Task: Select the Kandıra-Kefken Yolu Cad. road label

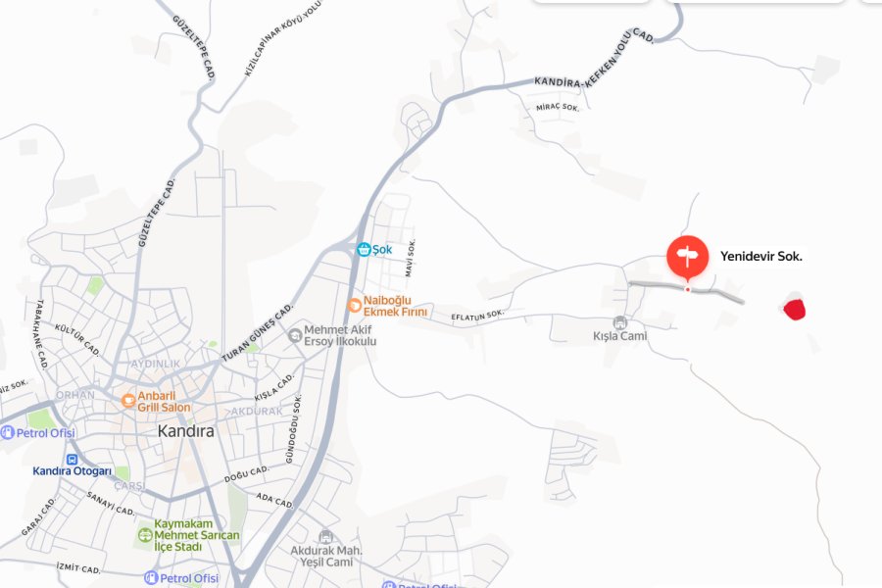Action: pos(594,60)
